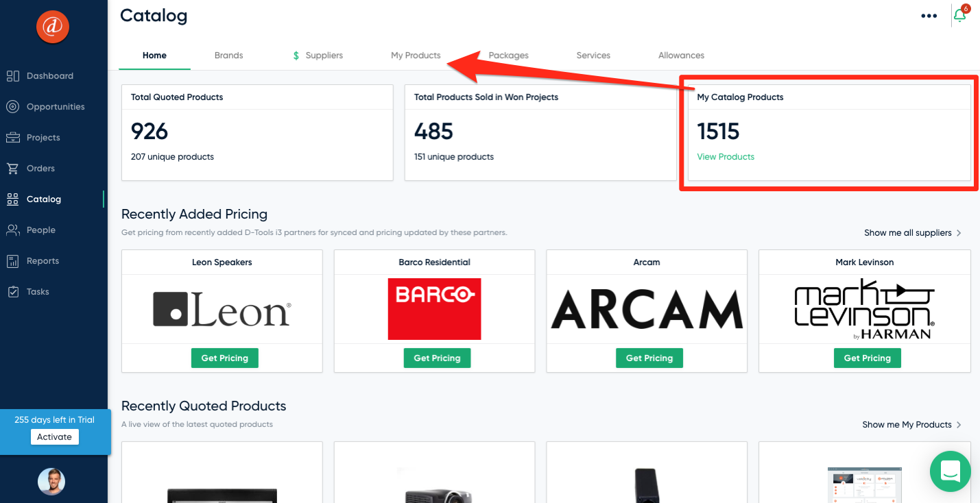This screenshot has width=980, height=503.
Task: Click the Dashboard sidebar icon
Action: click(x=12, y=76)
